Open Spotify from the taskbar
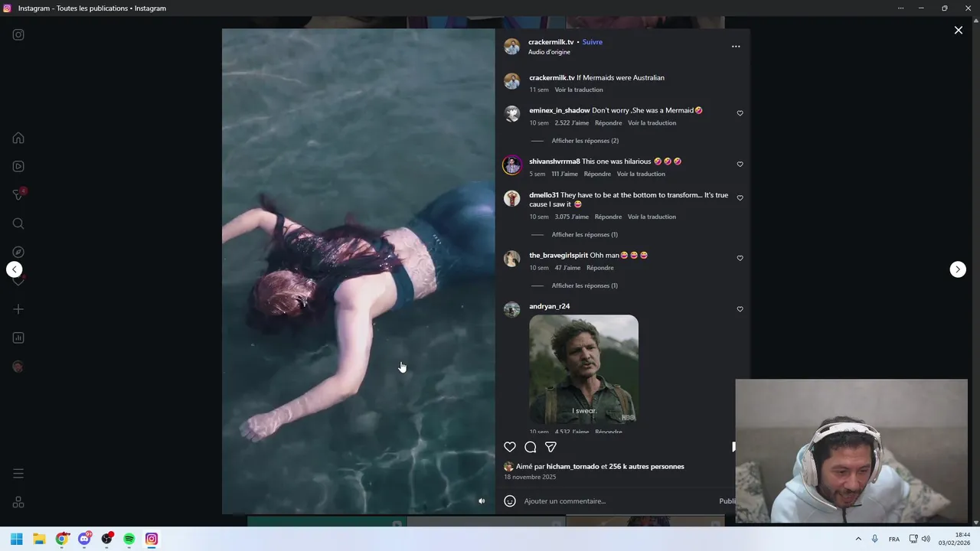Viewport: 980px width, 551px height. [129, 539]
